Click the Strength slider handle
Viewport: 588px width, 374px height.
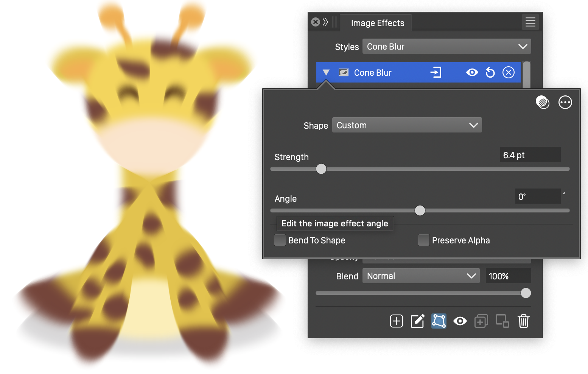point(321,169)
